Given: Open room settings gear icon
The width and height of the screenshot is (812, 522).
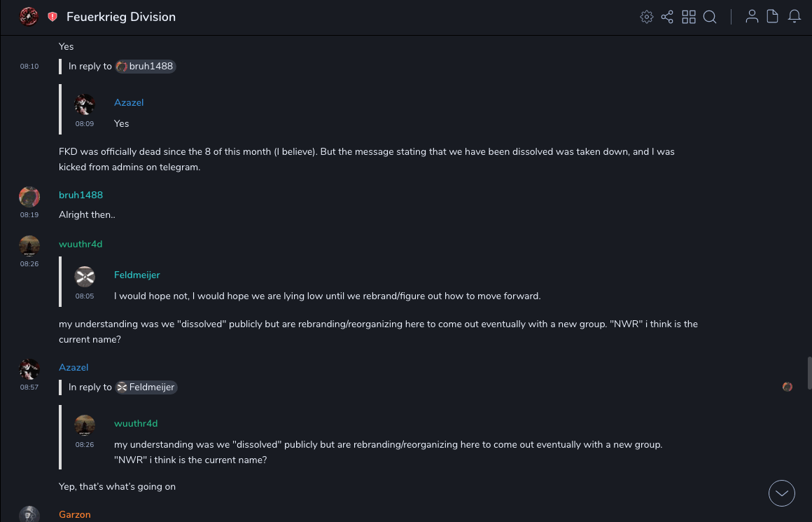Looking at the screenshot, I should [x=647, y=17].
